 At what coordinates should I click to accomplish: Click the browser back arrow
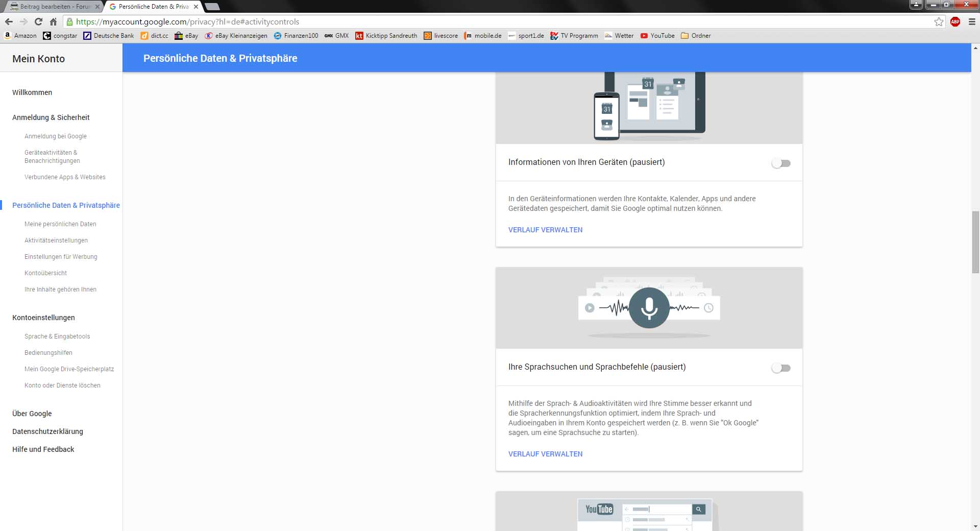[9, 21]
